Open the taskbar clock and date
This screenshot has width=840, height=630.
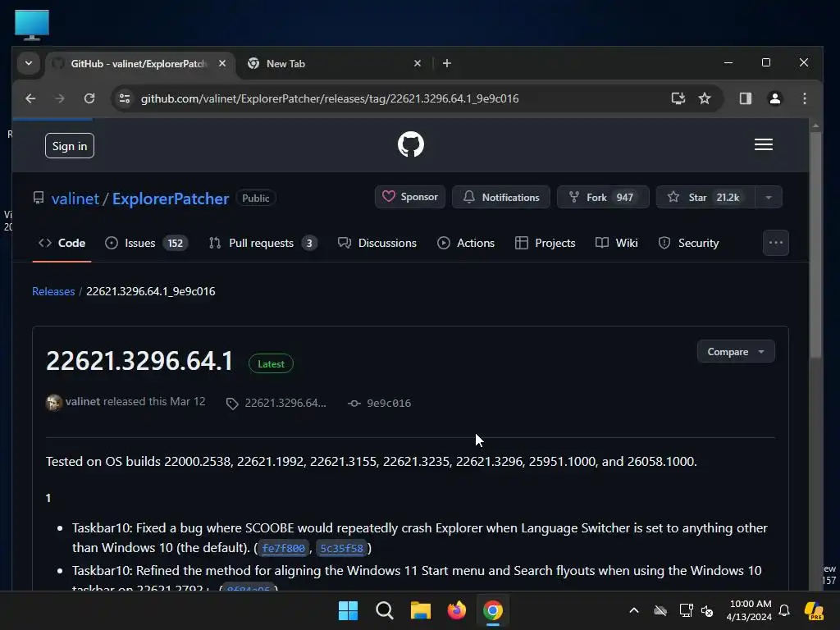click(749, 610)
